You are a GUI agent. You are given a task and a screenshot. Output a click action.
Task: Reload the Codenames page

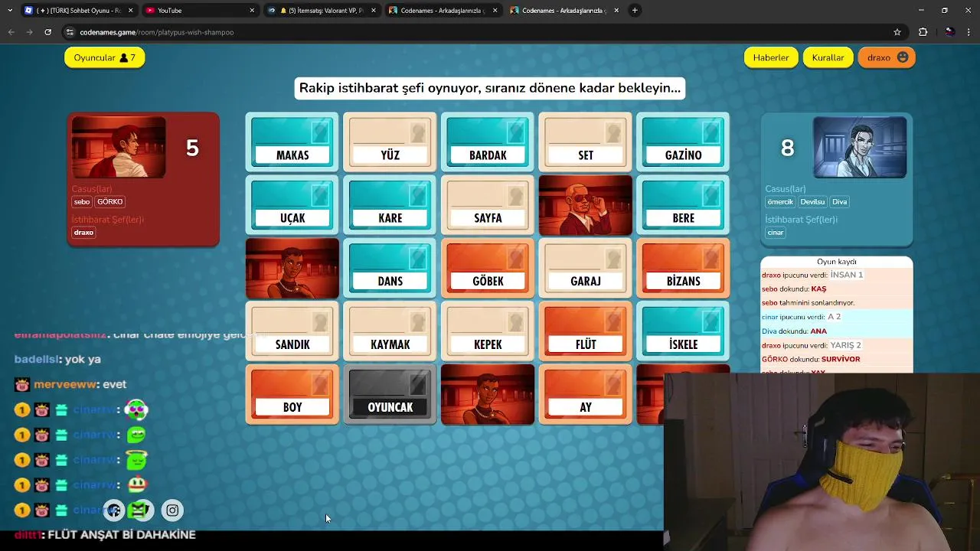tap(47, 32)
